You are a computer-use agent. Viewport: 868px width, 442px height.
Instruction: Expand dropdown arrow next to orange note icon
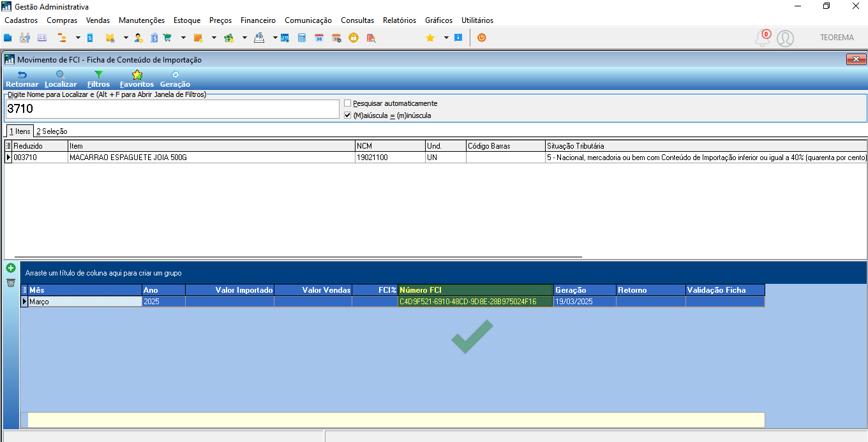tap(214, 38)
